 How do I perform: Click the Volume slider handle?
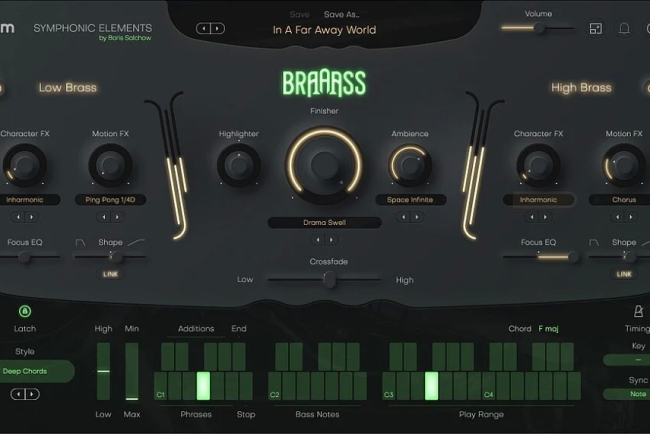[x=539, y=28]
